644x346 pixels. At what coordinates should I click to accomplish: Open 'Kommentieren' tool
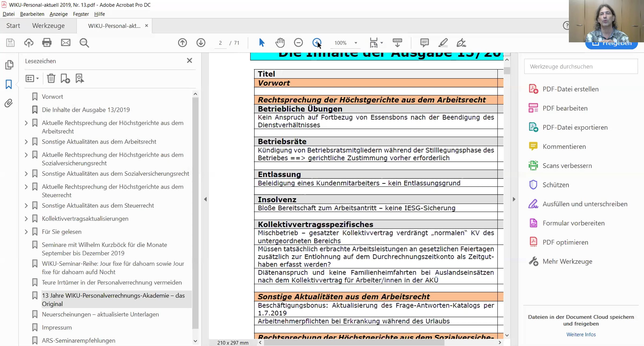point(557,146)
